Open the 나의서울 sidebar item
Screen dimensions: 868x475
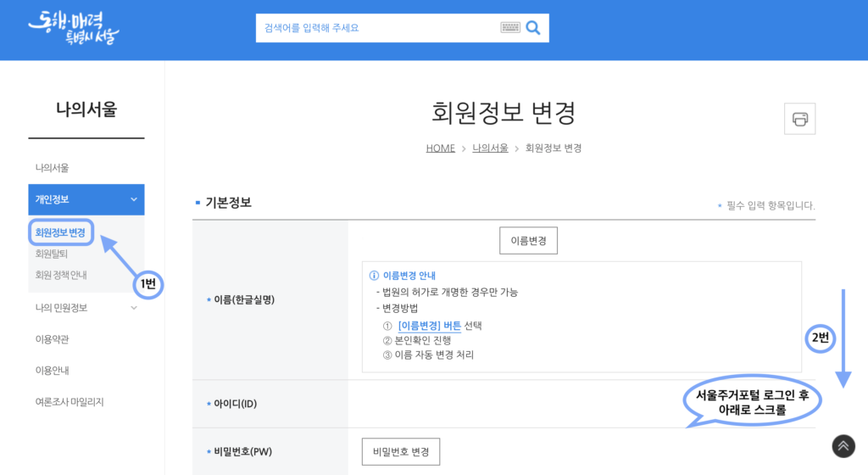coord(52,168)
